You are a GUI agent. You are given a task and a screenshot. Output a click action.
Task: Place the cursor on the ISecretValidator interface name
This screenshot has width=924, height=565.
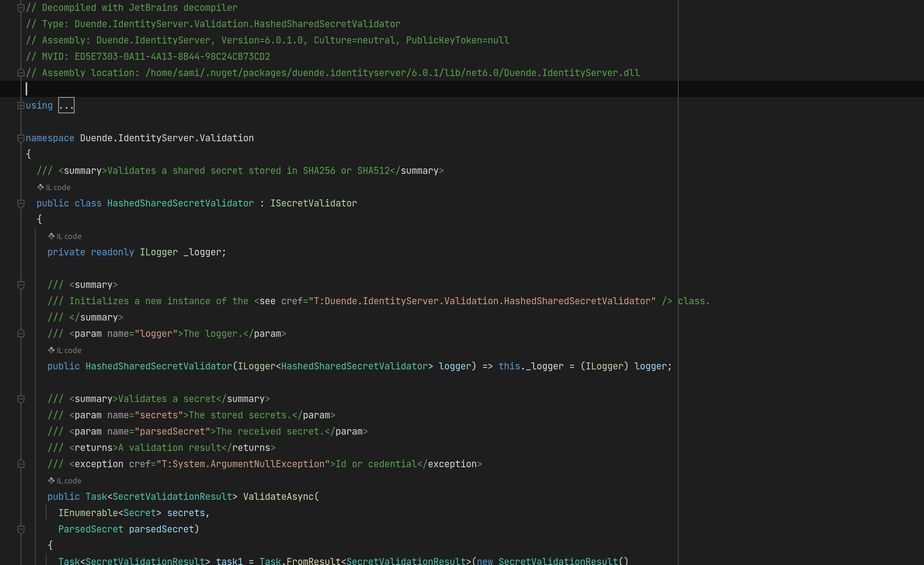click(314, 203)
